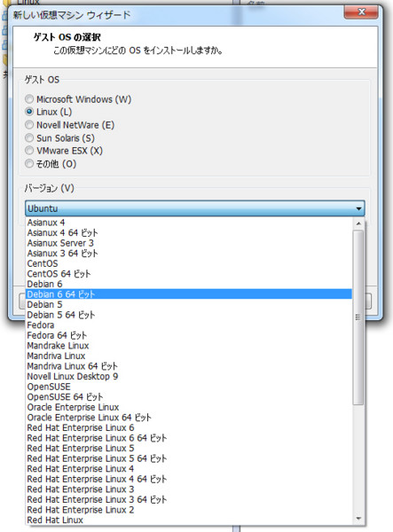Image resolution: width=393 pixels, height=532 pixels.
Task: Pick Red Hat Enterprise Linux 6
Action: [x=189, y=427]
